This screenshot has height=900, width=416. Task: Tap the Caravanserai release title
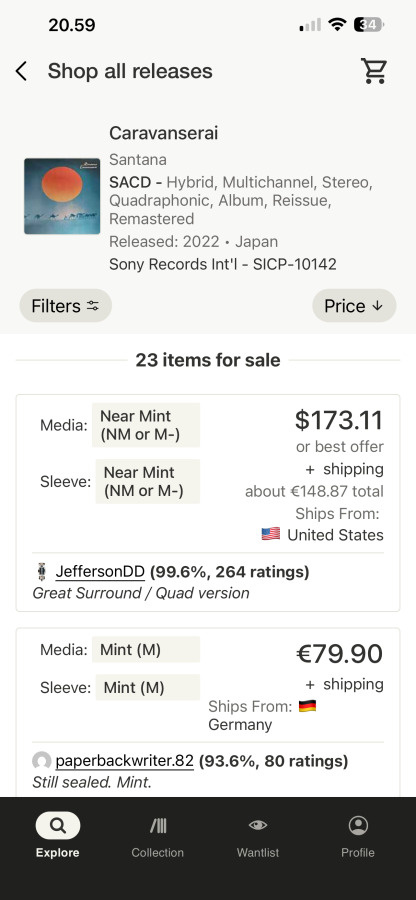click(x=164, y=133)
